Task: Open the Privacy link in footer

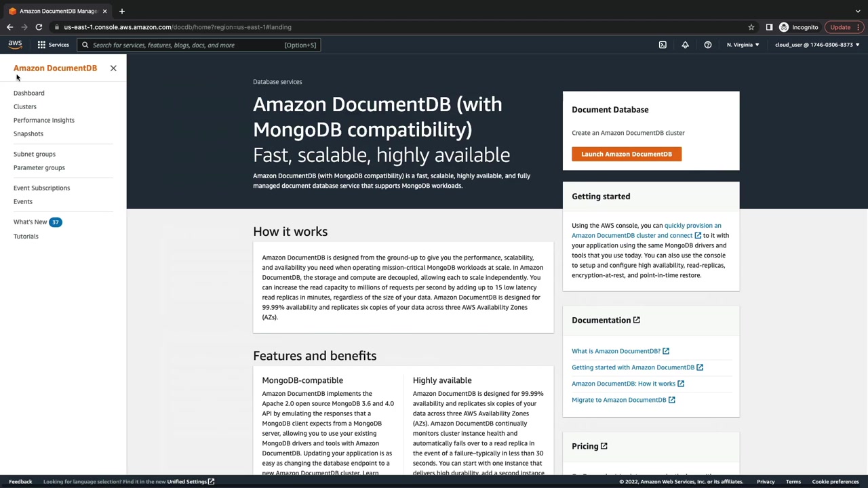Action: click(766, 482)
